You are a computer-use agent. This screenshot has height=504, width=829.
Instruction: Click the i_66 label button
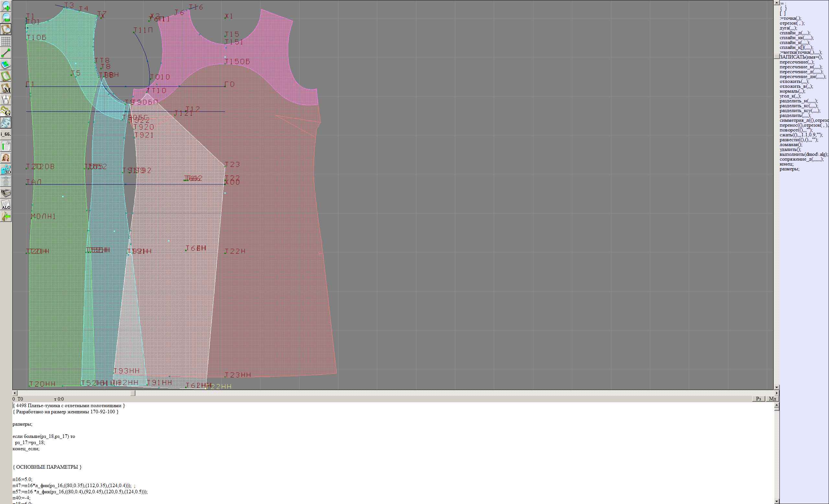point(6,134)
